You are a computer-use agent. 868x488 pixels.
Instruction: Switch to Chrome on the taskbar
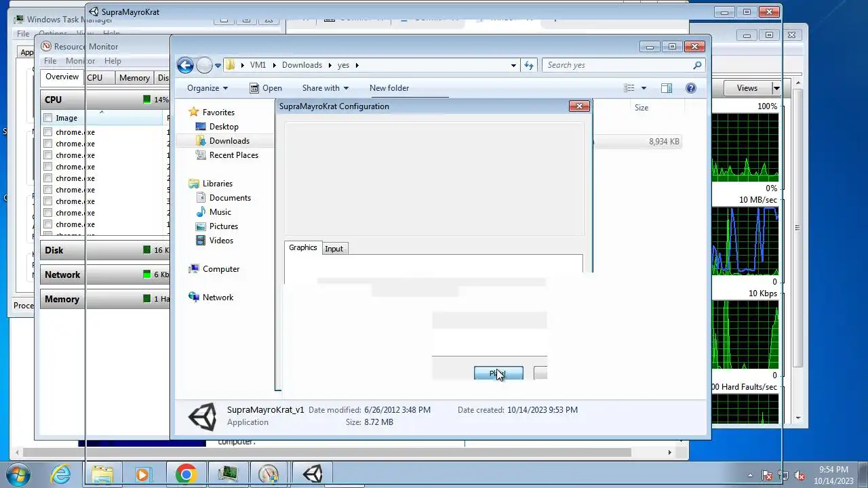click(185, 474)
